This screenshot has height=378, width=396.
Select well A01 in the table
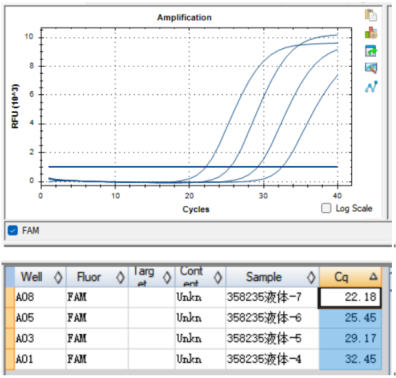pyautogui.click(x=40, y=359)
